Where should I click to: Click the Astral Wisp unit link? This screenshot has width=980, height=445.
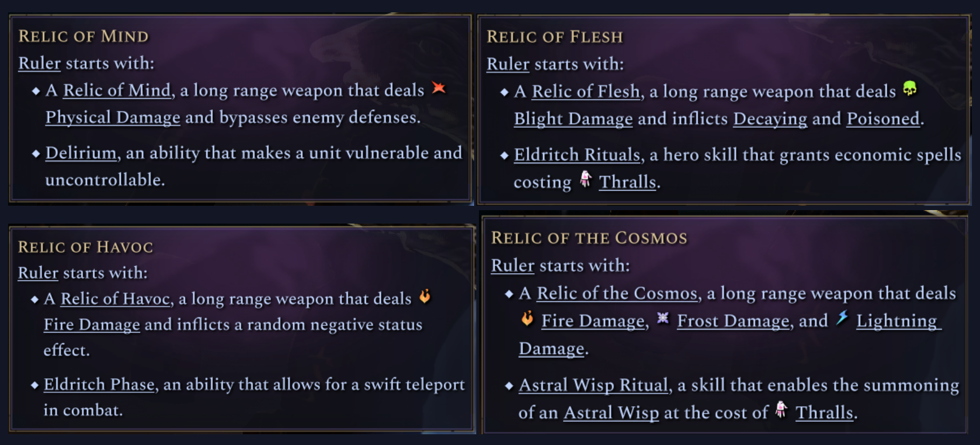tap(610, 412)
